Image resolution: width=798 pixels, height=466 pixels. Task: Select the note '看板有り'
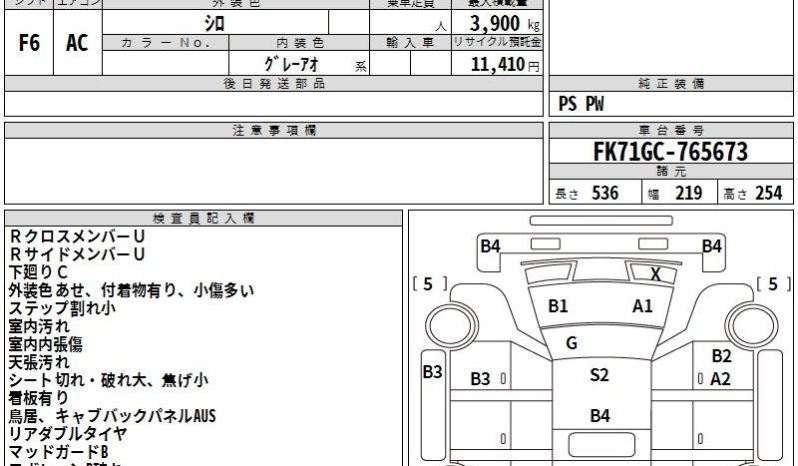(38, 398)
